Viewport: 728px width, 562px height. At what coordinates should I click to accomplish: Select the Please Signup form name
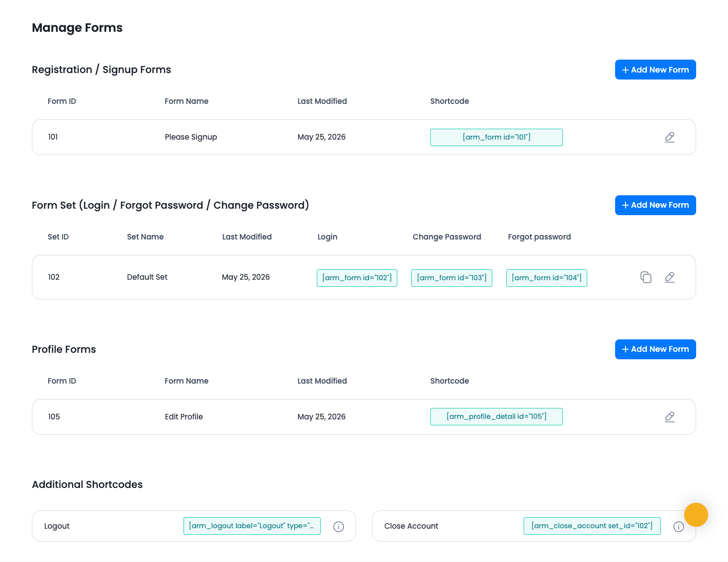pyautogui.click(x=191, y=137)
